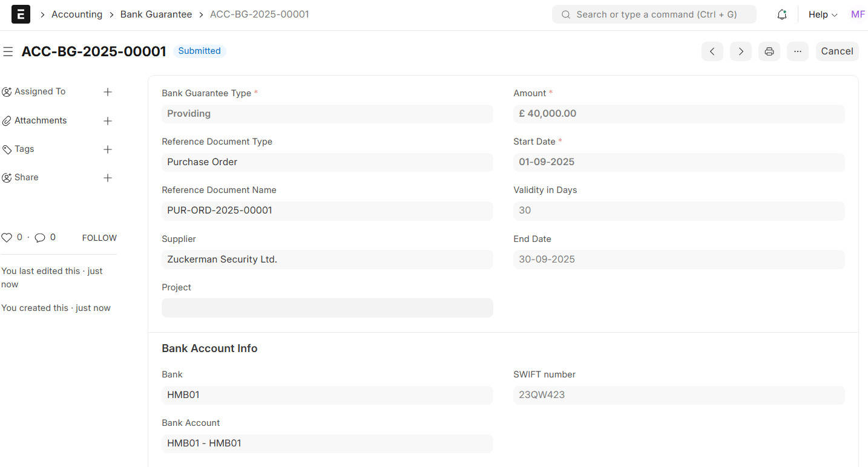Go to next document arrow

[x=741, y=51]
